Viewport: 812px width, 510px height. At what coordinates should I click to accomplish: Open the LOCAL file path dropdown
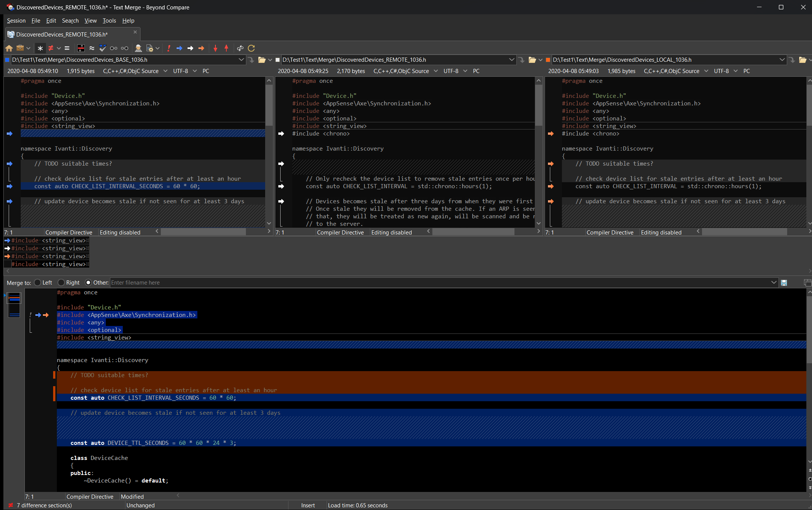click(x=782, y=60)
